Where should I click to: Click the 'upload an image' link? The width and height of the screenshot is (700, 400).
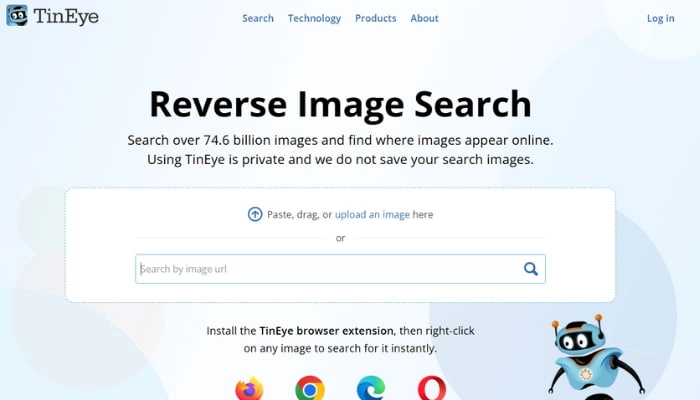tap(372, 215)
